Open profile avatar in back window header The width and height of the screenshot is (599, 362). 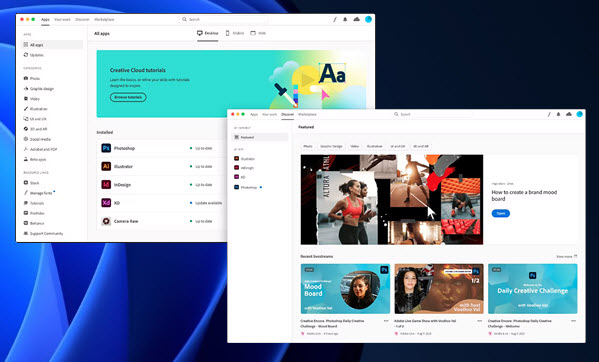click(x=368, y=19)
